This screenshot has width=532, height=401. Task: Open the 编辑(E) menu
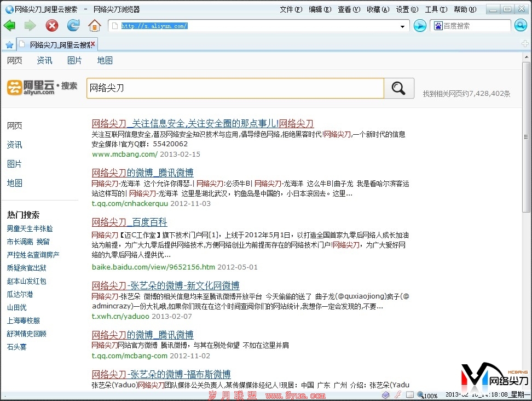tap(320, 9)
